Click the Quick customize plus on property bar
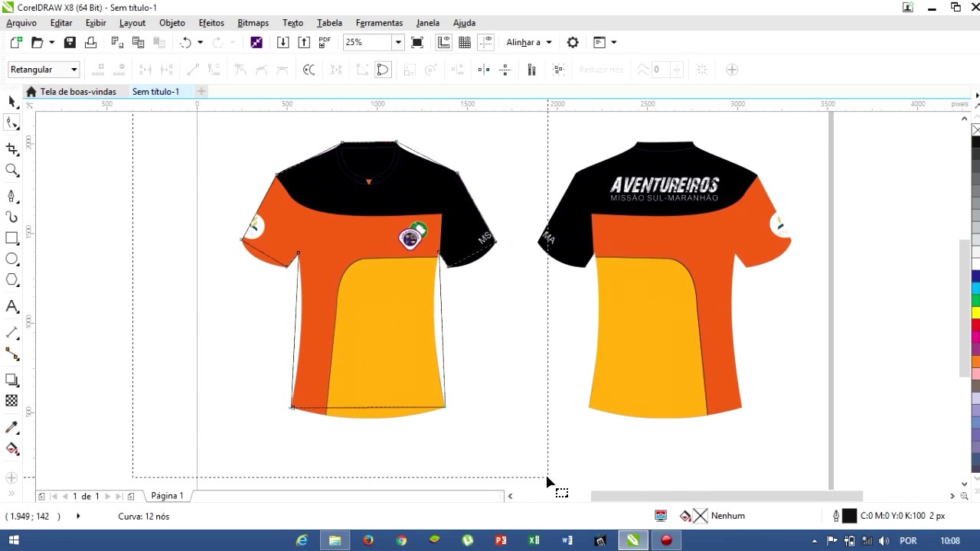The width and height of the screenshot is (980, 551). (x=732, y=70)
